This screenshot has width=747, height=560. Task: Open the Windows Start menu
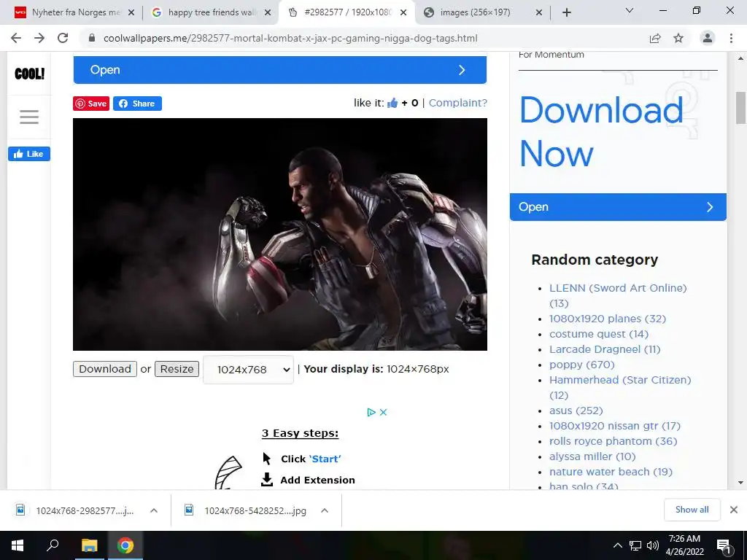pyautogui.click(x=18, y=545)
